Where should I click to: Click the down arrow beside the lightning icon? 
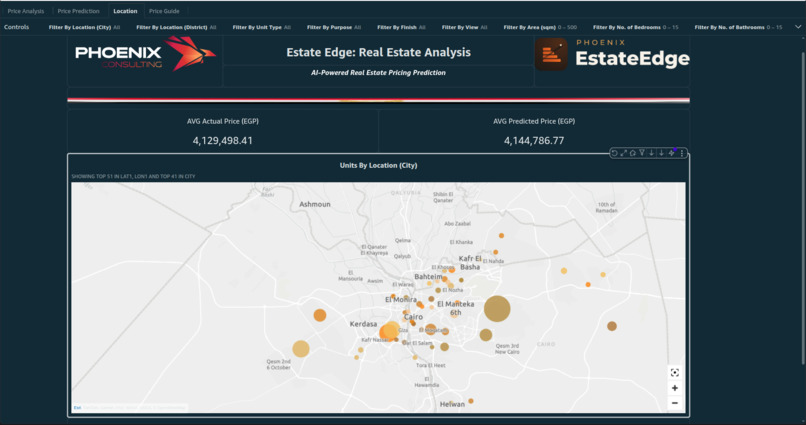pos(662,153)
